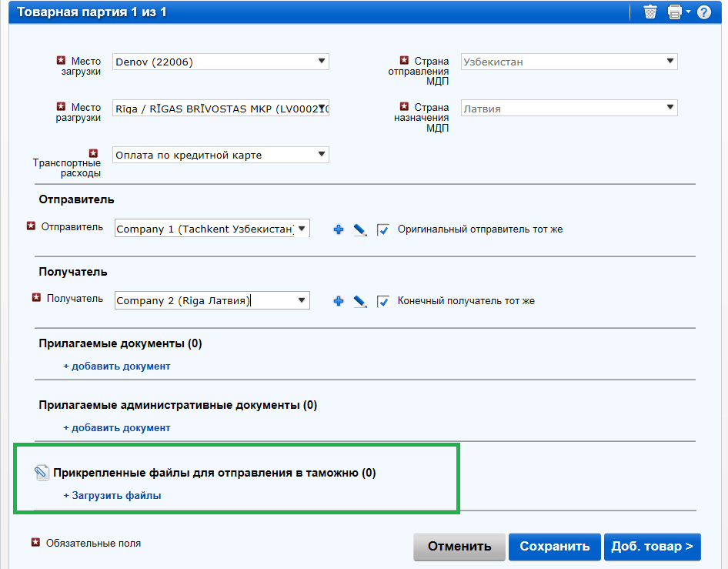Open the 'Транспортные расходы' dropdown

click(321, 155)
